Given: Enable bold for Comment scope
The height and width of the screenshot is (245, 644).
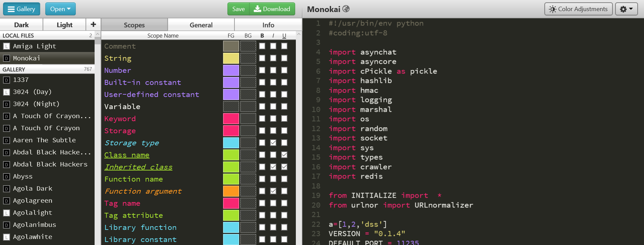Looking at the screenshot, I should 262,46.
